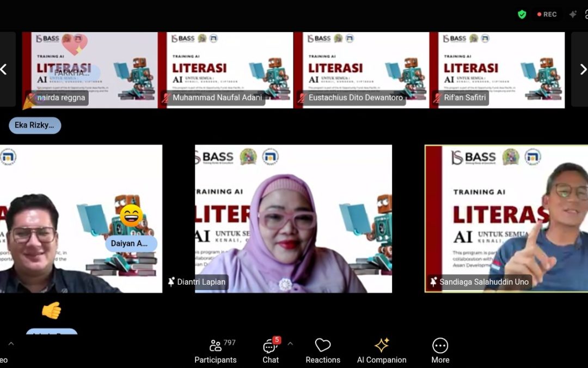The width and height of the screenshot is (588, 368).
Task: Select Eustachius Dito Dewantoro's video tile
Action: pyautogui.click(x=361, y=69)
